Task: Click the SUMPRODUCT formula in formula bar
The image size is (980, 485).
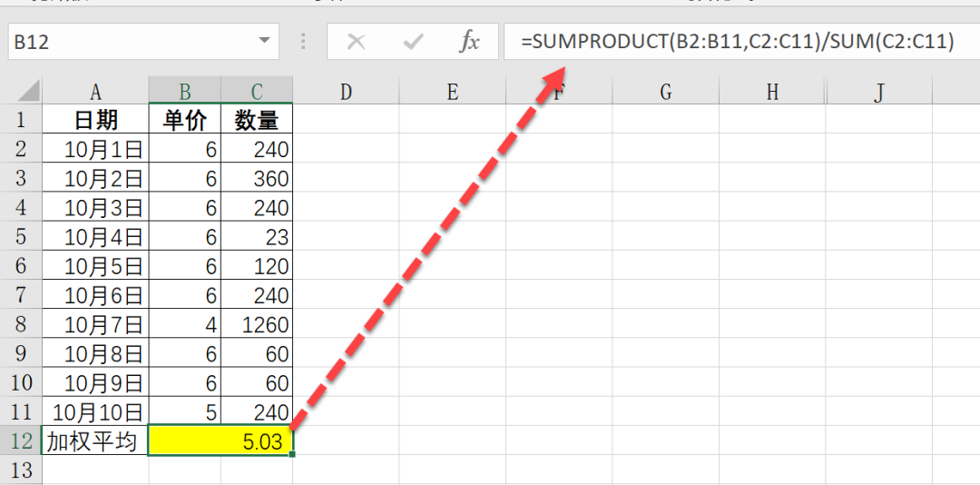Action: (737, 42)
